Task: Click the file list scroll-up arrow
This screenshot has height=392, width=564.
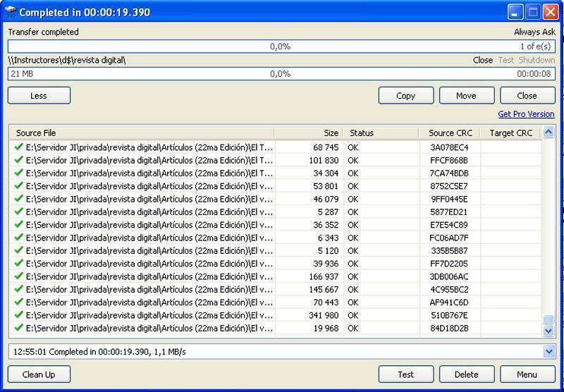Action: pyautogui.click(x=548, y=132)
